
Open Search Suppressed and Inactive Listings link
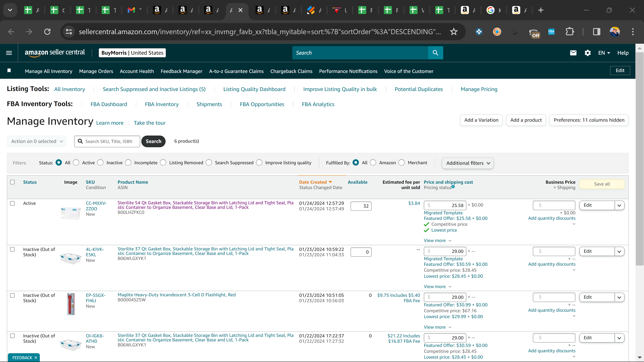tap(154, 89)
